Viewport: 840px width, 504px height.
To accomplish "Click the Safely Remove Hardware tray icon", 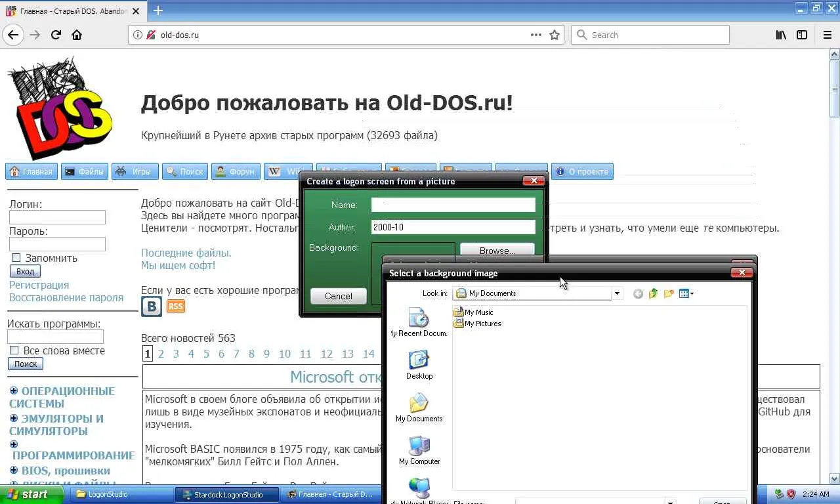I will [x=779, y=494].
